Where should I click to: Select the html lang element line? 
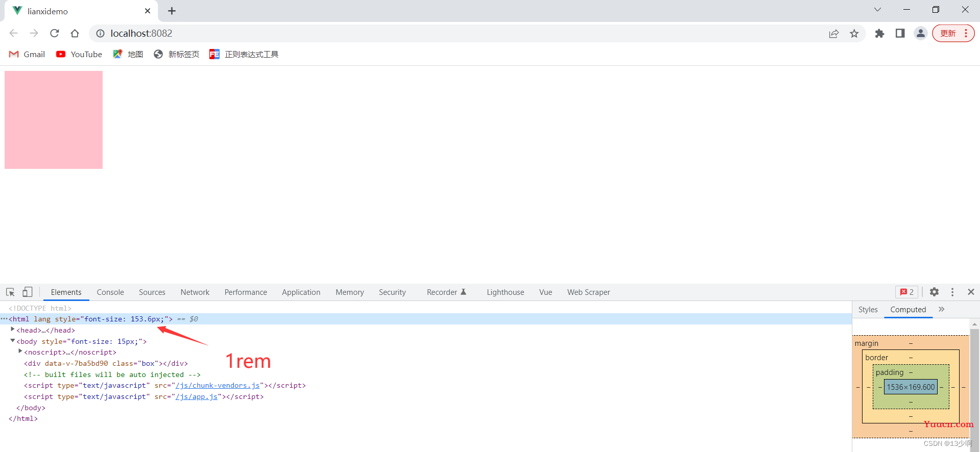click(x=426, y=319)
